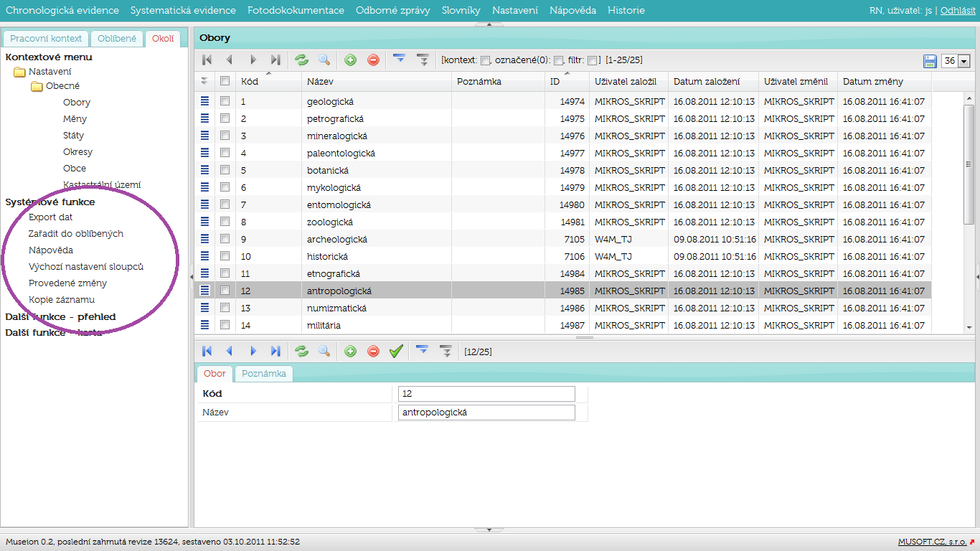Jump to last record in lower detail toolbar
The height and width of the screenshot is (551, 980).
point(275,351)
